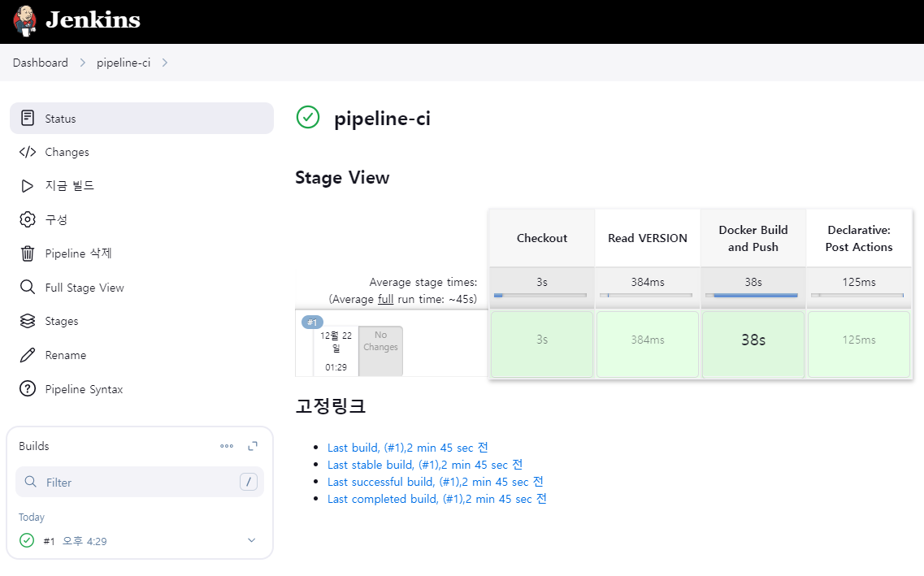This screenshot has height=576, width=924.
Task: Click the slash shortcut key hint
Action: point(249,482)
